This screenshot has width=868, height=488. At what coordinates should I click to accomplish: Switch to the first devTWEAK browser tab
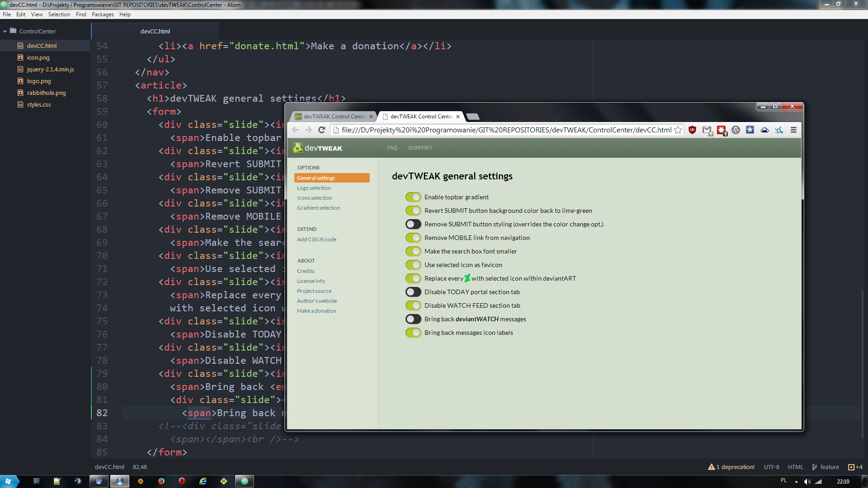point(333,117)
